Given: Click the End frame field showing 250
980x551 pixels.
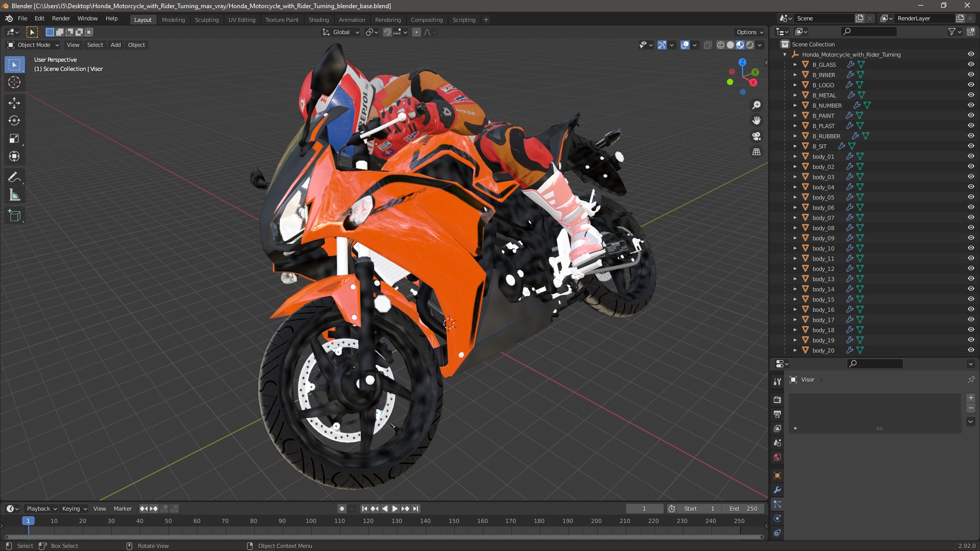Looking at the screenshot, I should [x=743, y=509].
